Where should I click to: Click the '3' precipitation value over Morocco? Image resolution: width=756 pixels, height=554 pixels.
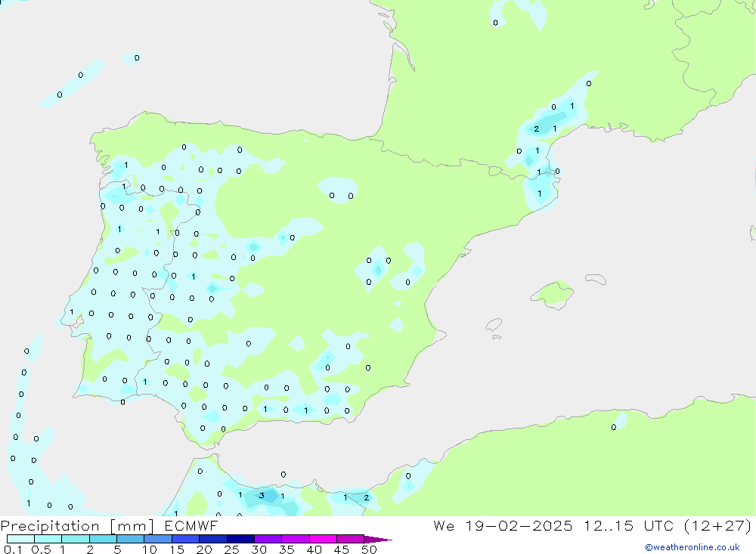point(262,496)
